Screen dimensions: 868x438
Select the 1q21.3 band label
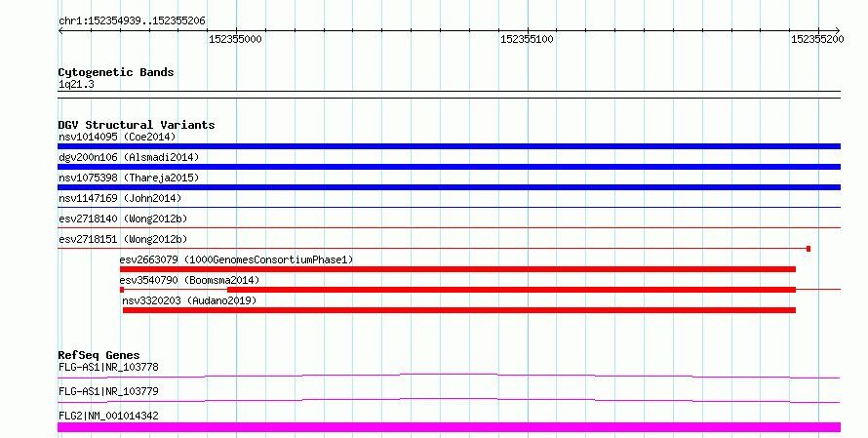[76, 84]
